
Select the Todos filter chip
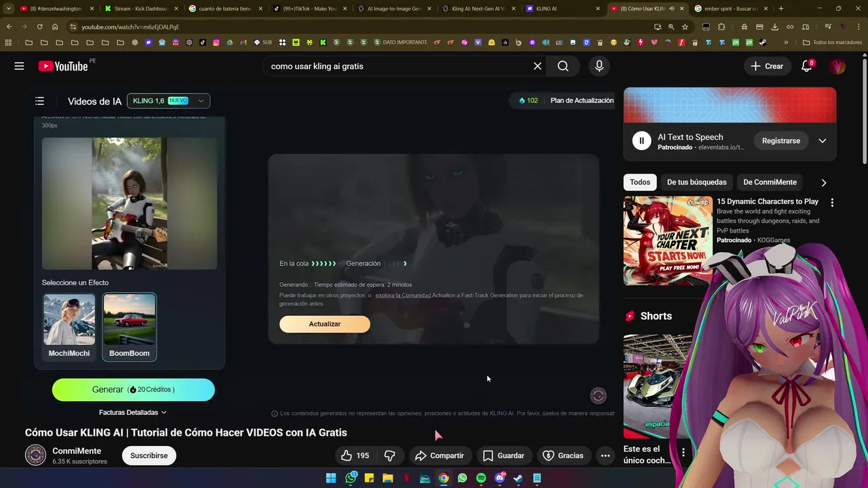[x=639, y=182]
